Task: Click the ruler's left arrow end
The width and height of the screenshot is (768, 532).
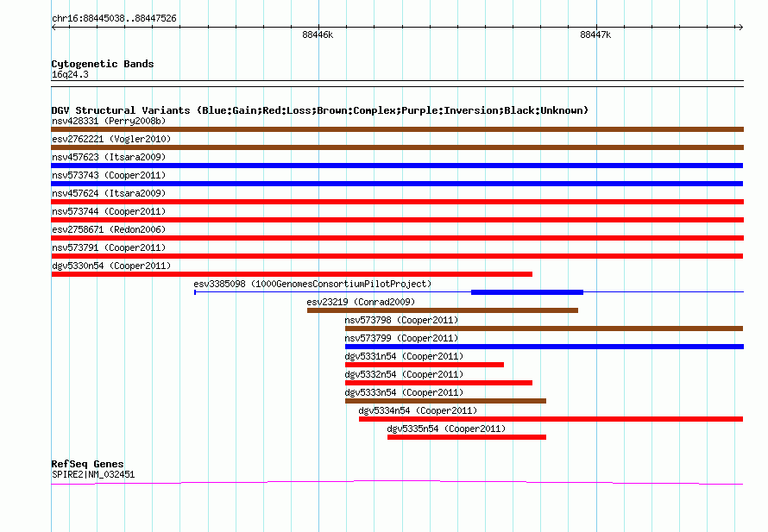Action: [54, 27]
